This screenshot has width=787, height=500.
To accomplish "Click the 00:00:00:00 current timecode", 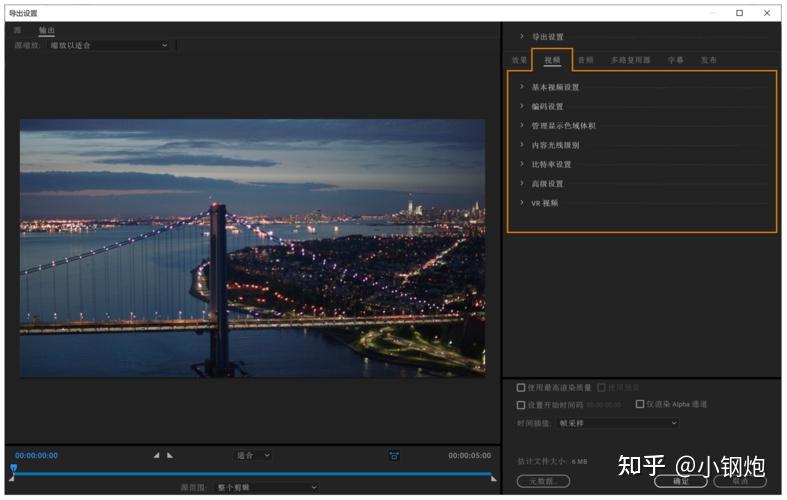I will (x=36, y=455).
